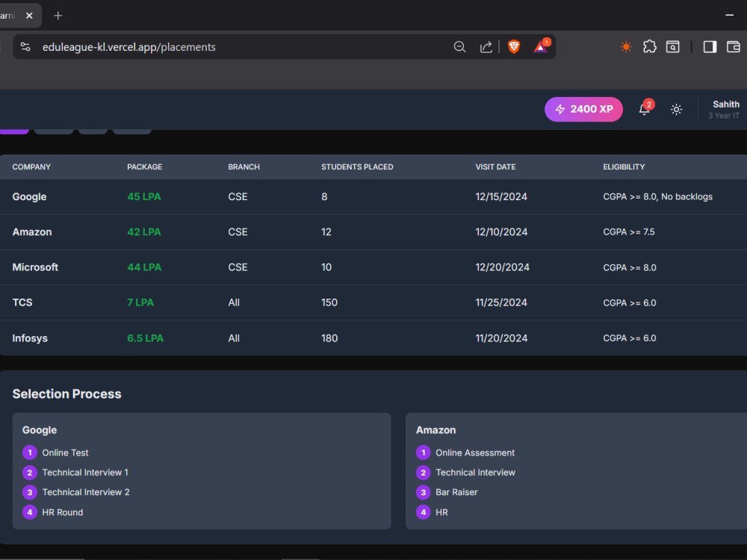
Task: Click the ELIGIBILITY column header
Action: point(624,167)
